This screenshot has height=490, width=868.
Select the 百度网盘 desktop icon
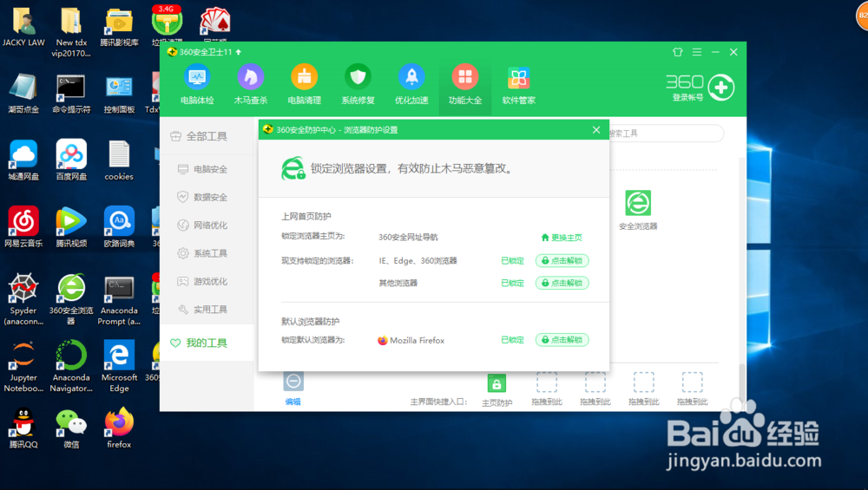coord(71,160)
